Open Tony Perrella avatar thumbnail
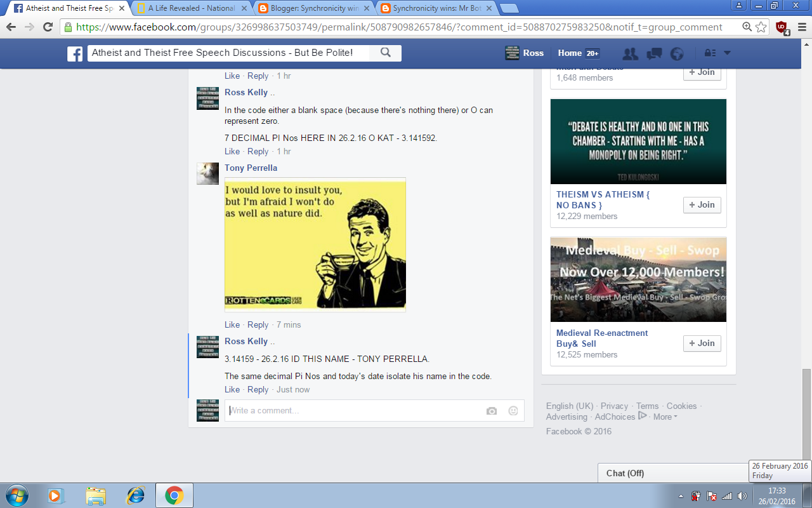 click(x=207, y=173)
